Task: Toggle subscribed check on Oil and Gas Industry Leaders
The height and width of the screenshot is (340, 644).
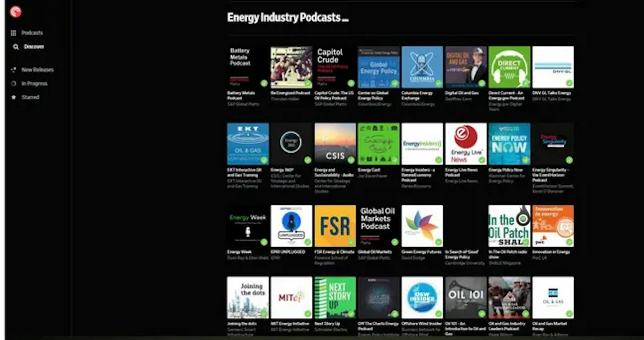Action: coord(526,314)
